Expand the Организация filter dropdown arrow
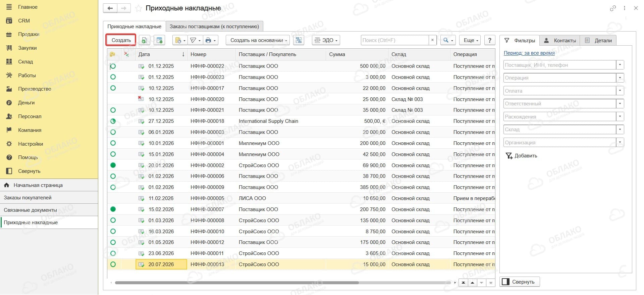Image resolution: width=644 pixels, height=295 pixels. [620, 142]
